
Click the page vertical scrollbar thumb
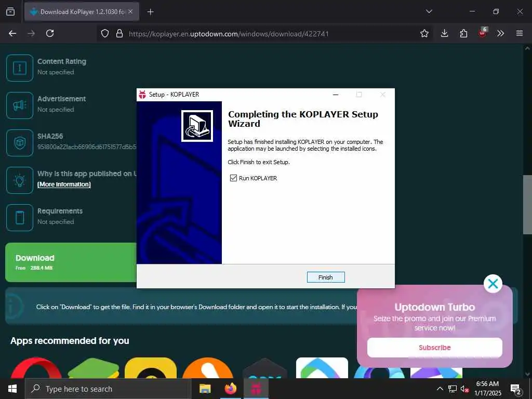point(527,205)
